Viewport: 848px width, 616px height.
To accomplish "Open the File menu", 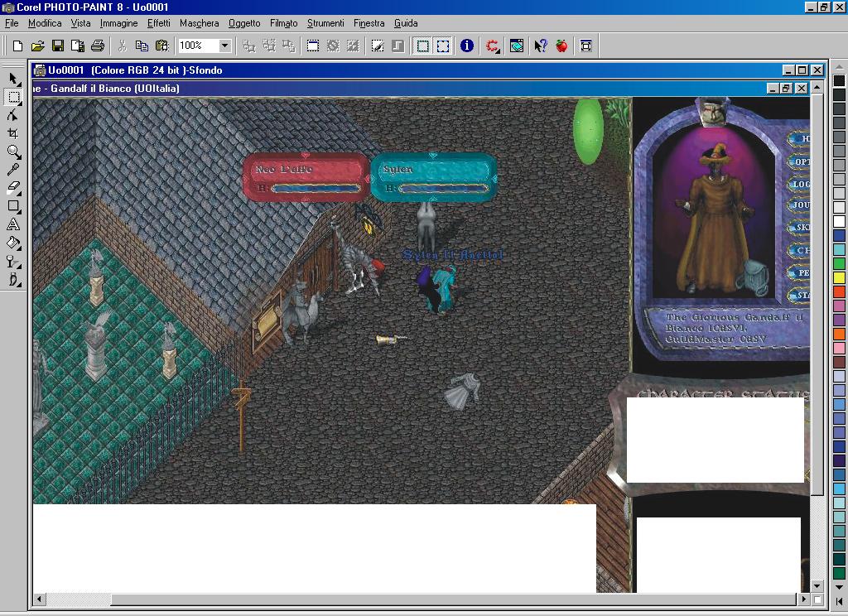I will coord(12,23).
